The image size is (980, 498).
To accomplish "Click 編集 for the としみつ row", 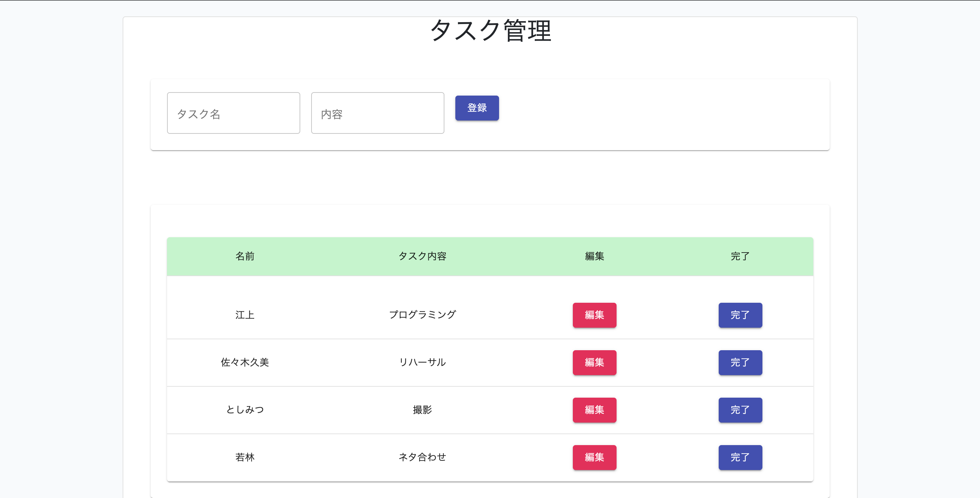I will coord(594,410).
